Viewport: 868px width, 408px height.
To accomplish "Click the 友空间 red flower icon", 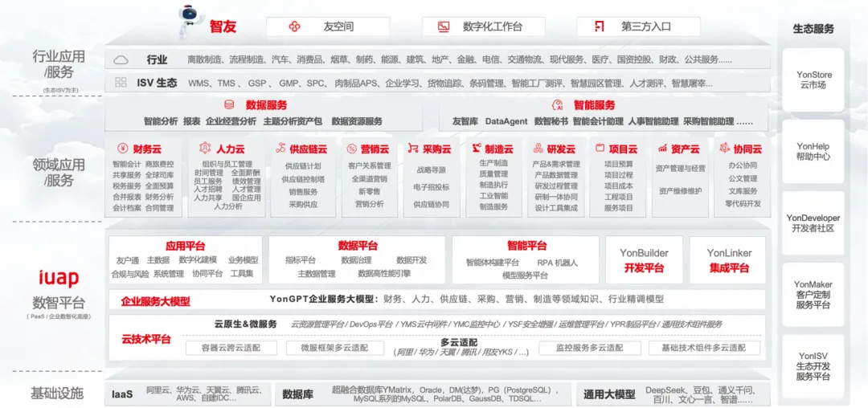I will click(294, 27).
